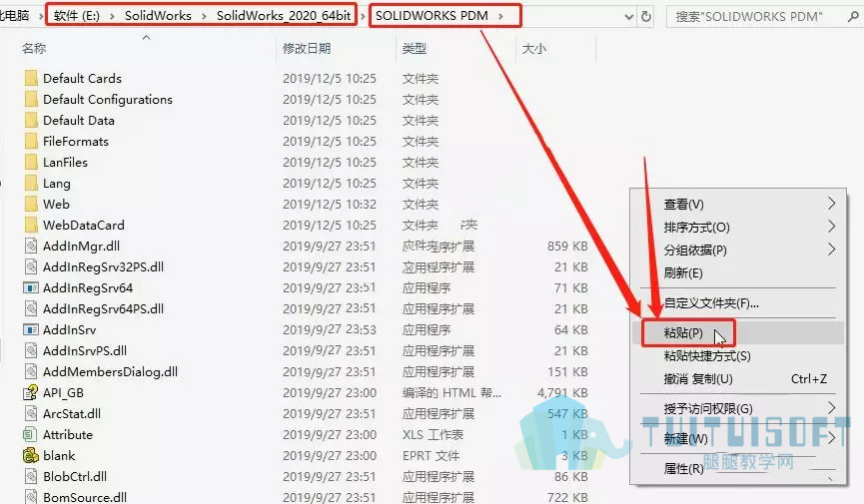The width and height of the screenshot is (864, 504).
Task: Click the BomSource.dll file icon
Action: point(31,496)
